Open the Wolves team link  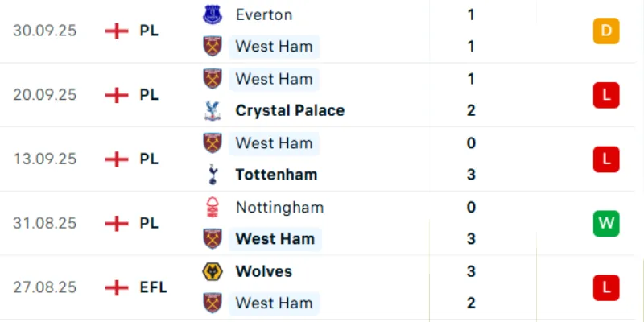(263, 271)
